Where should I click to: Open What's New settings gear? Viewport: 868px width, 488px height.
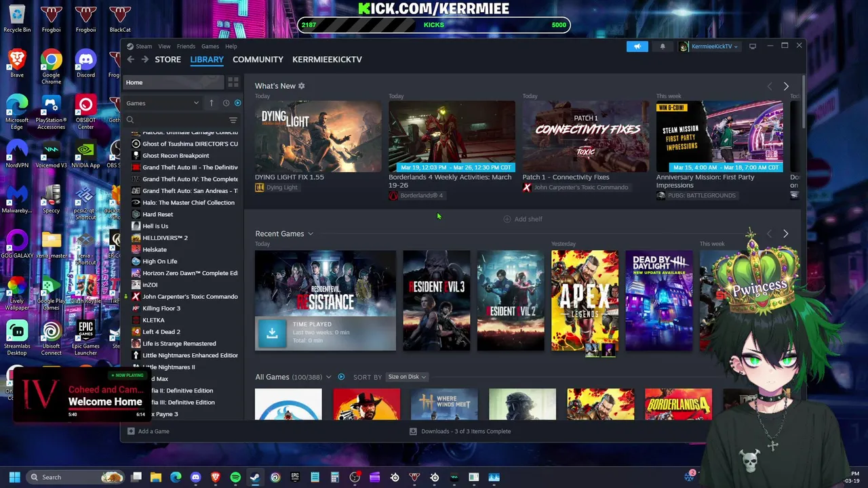(302, 86)
